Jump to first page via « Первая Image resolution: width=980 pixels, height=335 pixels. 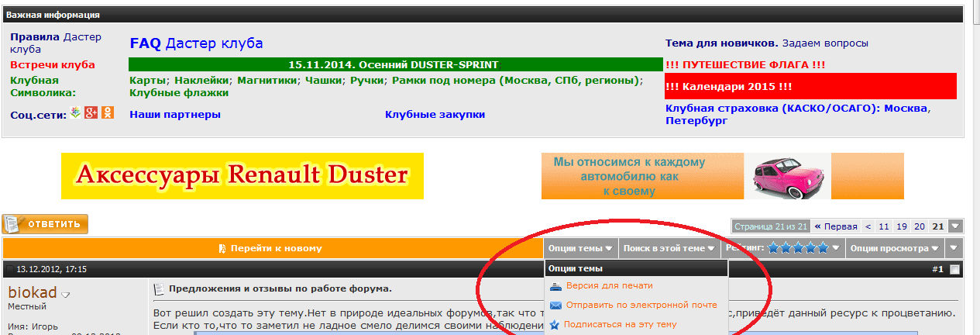point(835,226)
